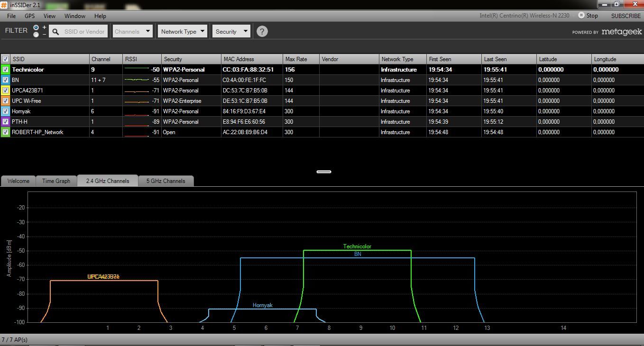Sort by the Longitude column header
The height and width of the screenshot is (346, 644).
(x=617, y=59)
